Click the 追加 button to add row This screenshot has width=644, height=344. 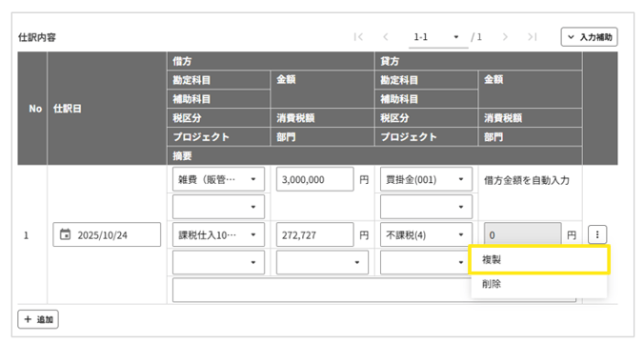click(38, 319)
